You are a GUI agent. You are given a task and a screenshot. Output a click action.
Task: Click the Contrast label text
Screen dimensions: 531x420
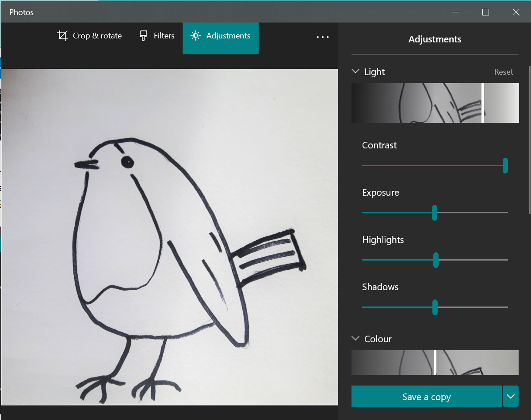point(379,145)
